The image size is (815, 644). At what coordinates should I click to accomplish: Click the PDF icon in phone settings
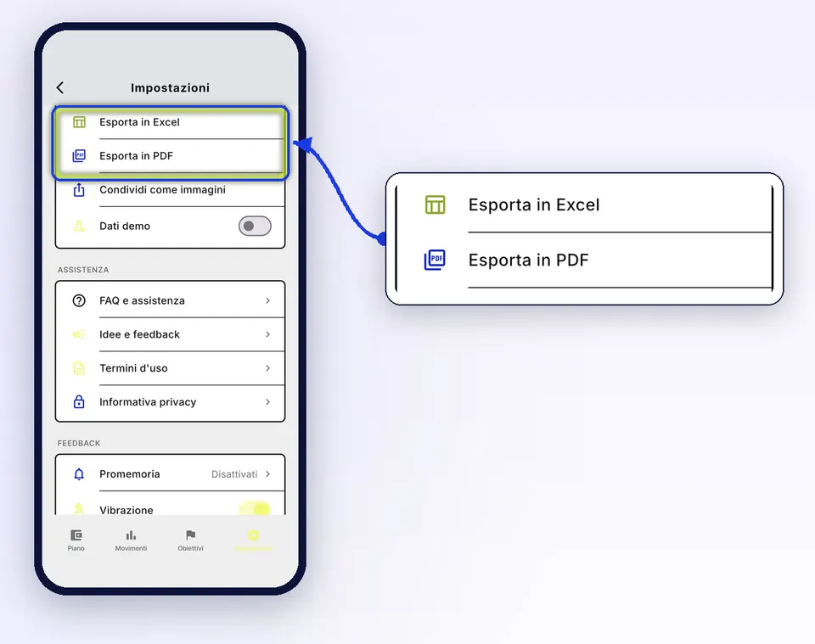click(x=79, y=156)
